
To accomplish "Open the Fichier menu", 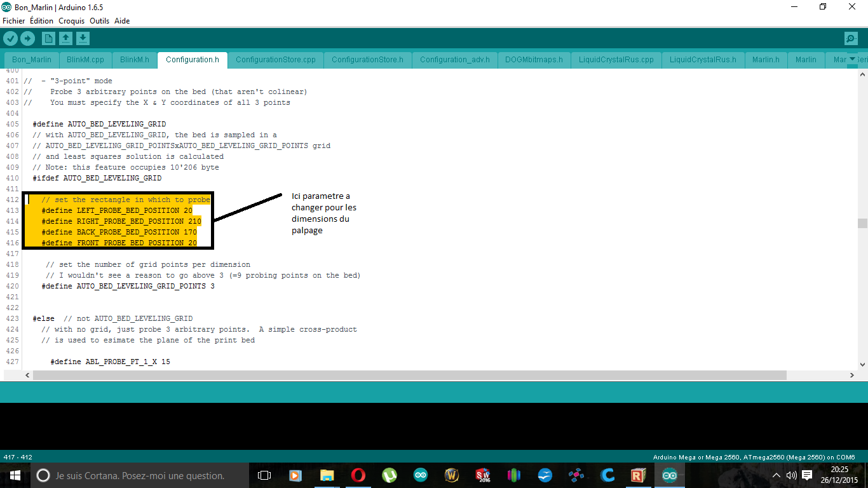I will point(14,21).
